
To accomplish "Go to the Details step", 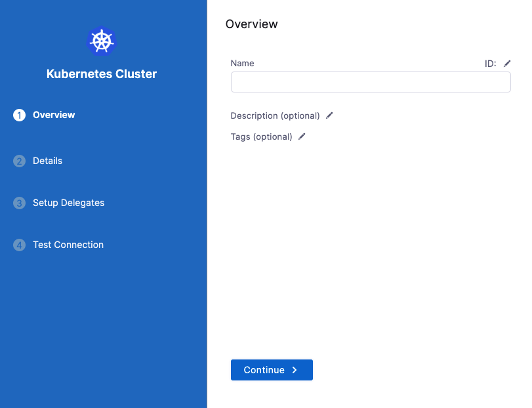I will pyautogui.click(x=48, y=161).
